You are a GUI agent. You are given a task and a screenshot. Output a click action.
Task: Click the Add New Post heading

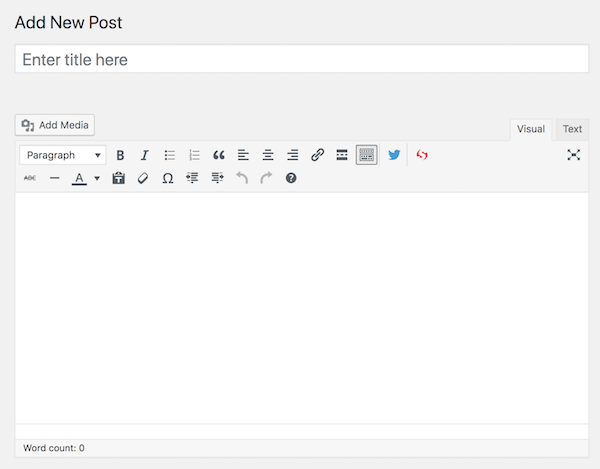click(68, 22)
